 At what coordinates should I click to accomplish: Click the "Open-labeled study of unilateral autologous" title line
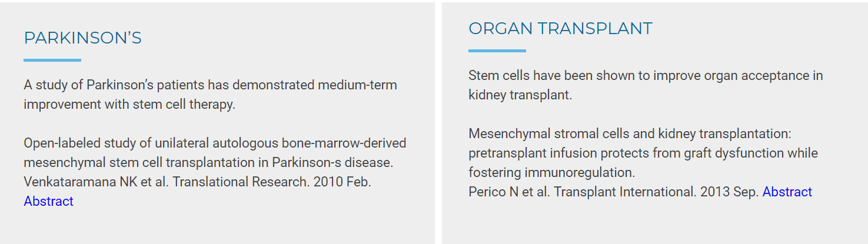[215, 143]
